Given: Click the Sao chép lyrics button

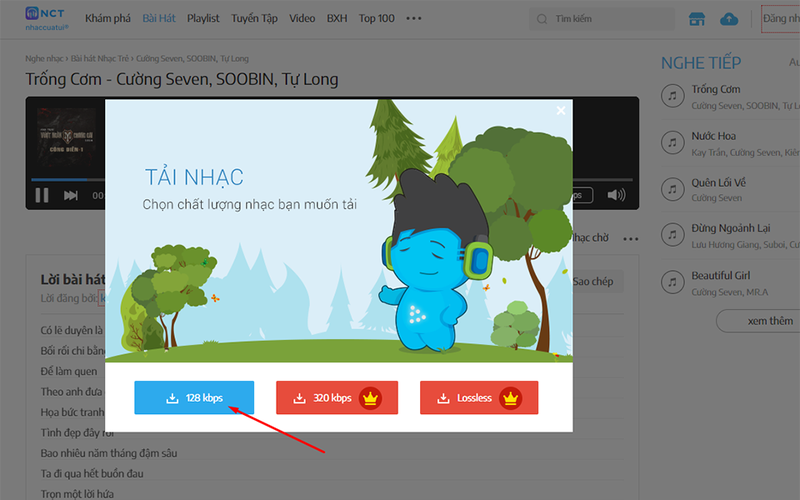Looking at the screenshot, I should coord(593,282).
